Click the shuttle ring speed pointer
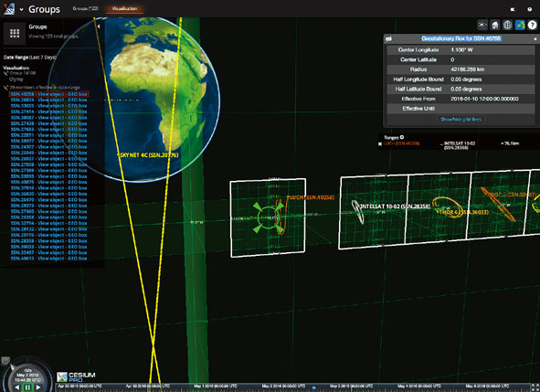The height and width of the screenshot is (392, 540). pyautogui.click(x=12, y=367)
